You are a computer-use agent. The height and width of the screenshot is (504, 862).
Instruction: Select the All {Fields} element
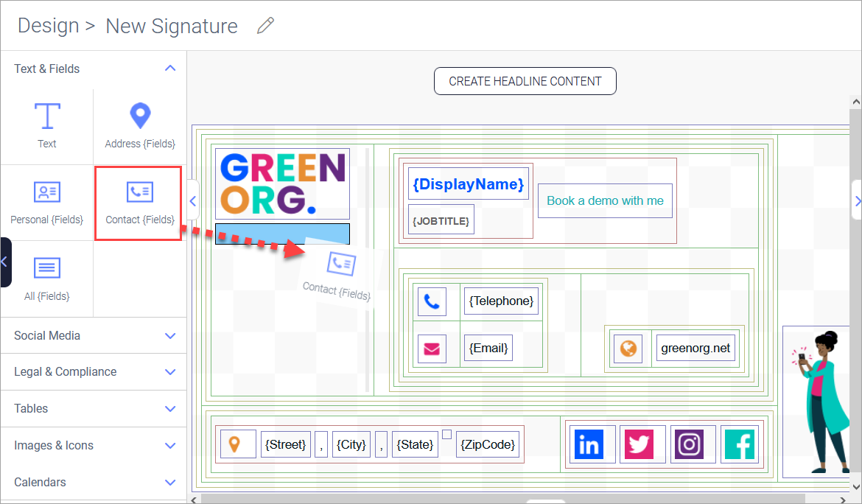[x=46, y=279]
